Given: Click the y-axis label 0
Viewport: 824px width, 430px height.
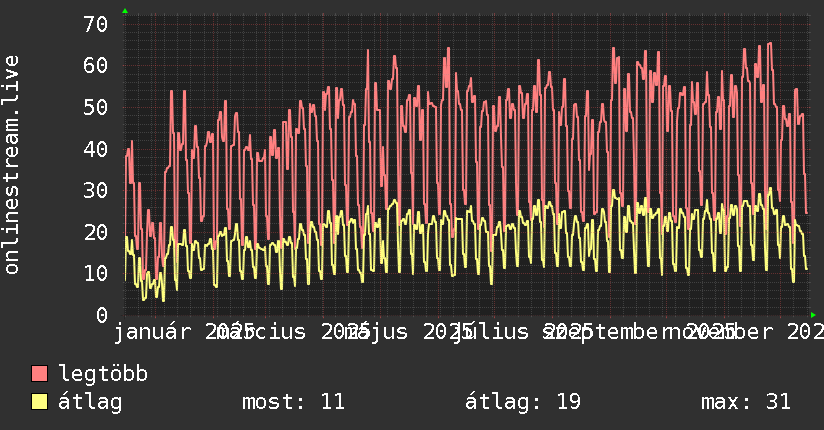Looking at the screenshot, I should pos(102,315).
